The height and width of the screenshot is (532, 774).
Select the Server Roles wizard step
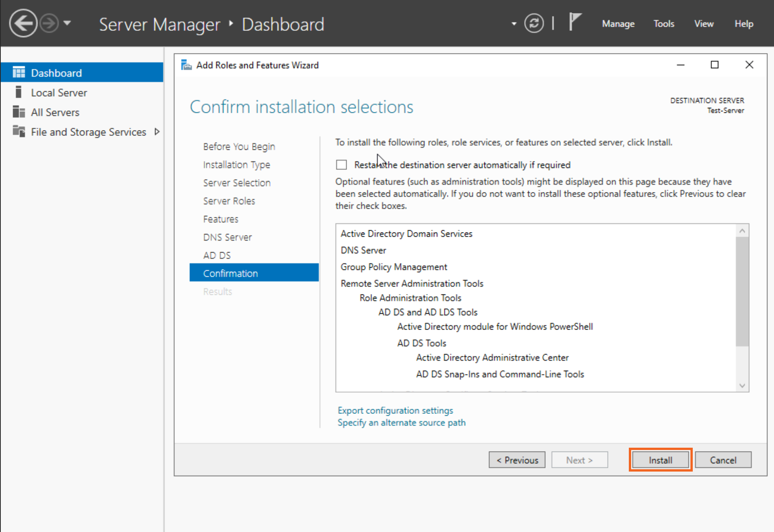coord(229,201)
